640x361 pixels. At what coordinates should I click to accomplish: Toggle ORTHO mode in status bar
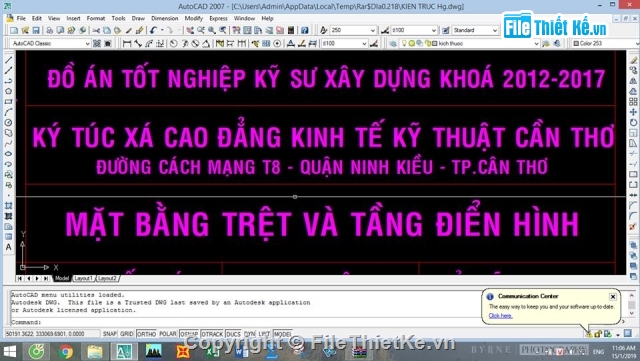[147, 334]
